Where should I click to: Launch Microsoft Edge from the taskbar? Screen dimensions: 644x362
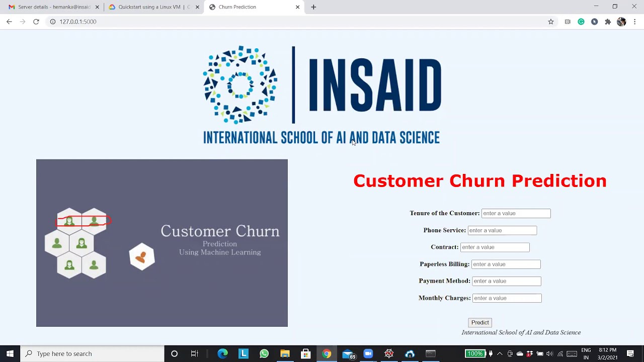pyautogui.click(x=222, y=353)
